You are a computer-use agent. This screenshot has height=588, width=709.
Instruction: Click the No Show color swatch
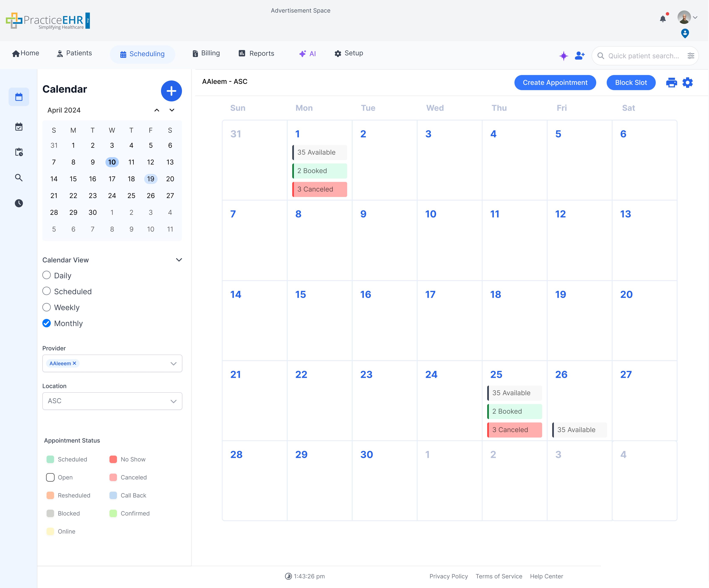click(113, 459)
